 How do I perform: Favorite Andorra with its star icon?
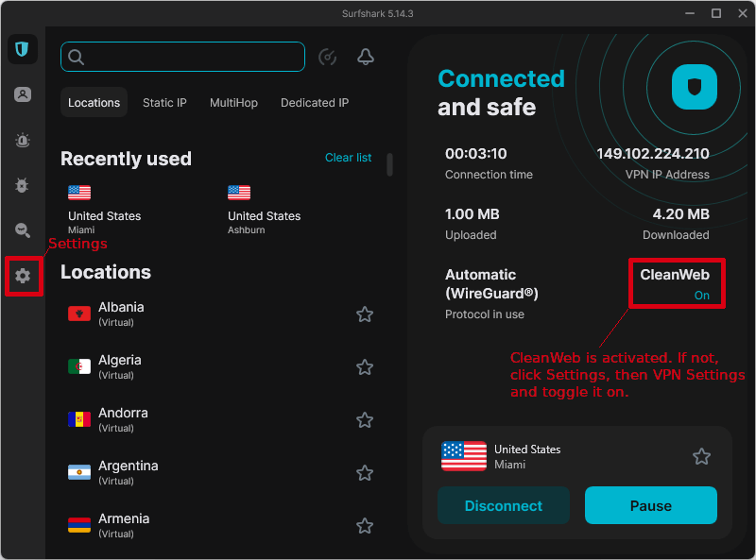pyautogui.click(x=365, y=420)
